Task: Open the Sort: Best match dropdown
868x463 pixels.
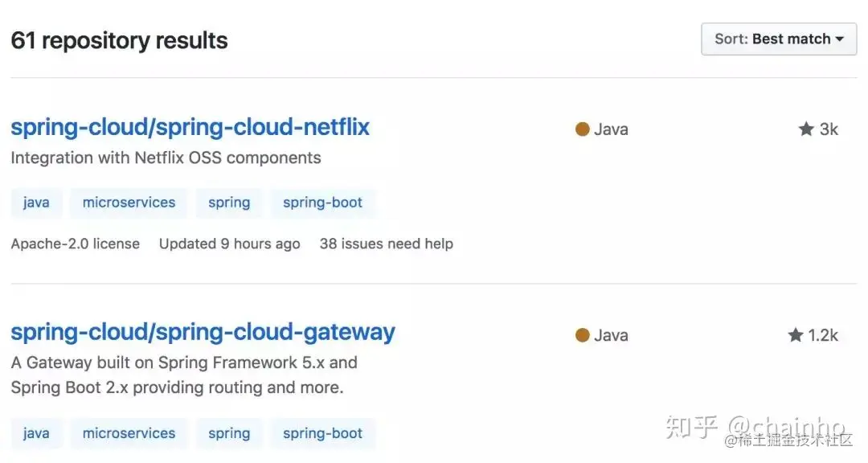Action: pyautogui.click(x=779, y=39)
